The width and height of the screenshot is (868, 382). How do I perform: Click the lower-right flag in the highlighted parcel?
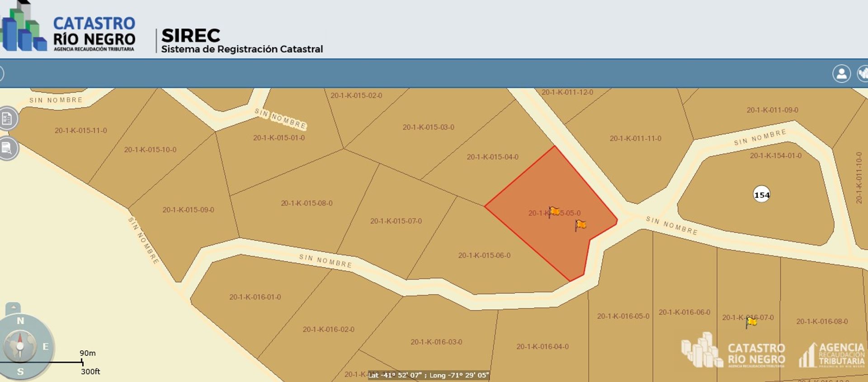pyautogui.click(x=580, y=225)
